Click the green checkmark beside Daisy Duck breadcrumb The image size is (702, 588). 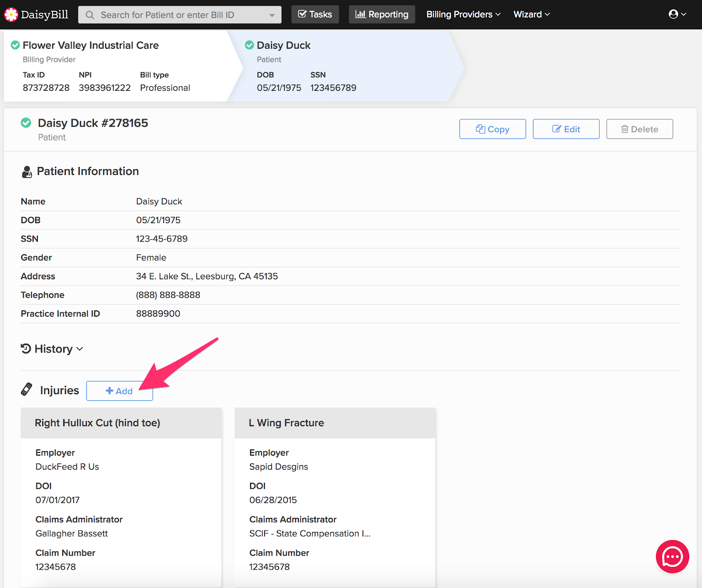(x=249, y=45)
